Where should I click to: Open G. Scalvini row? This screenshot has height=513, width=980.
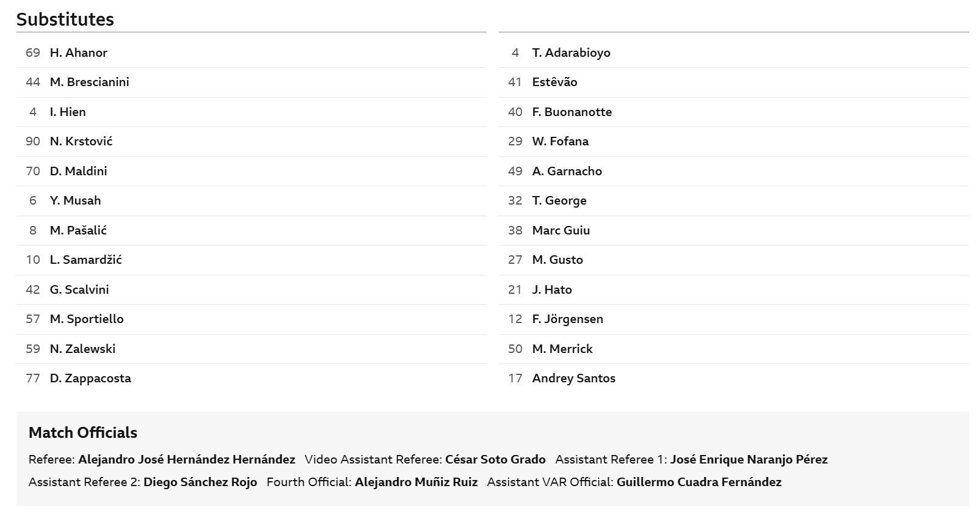[251, 289]
